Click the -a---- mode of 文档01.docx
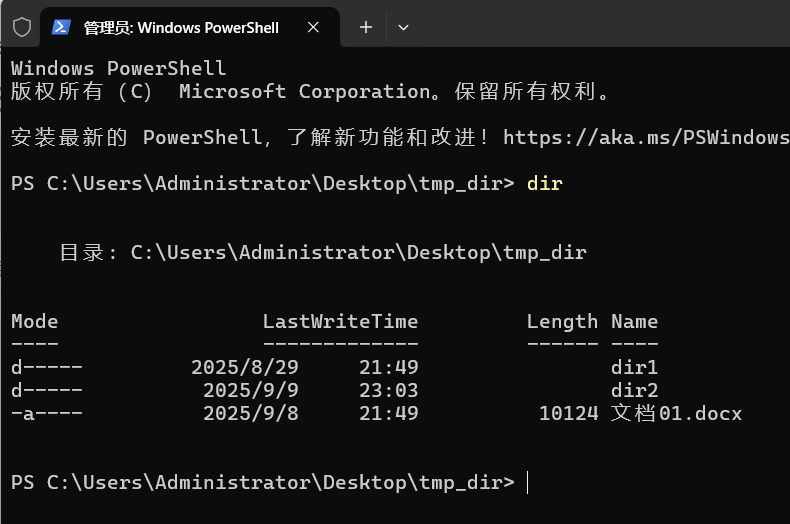The width and height of the screenshot is (790, 524). (47, 414)
